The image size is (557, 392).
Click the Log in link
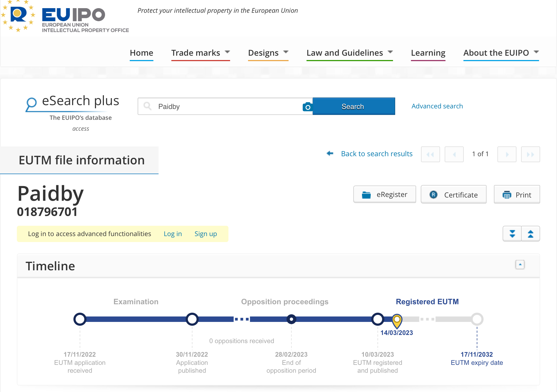point(173,234)
